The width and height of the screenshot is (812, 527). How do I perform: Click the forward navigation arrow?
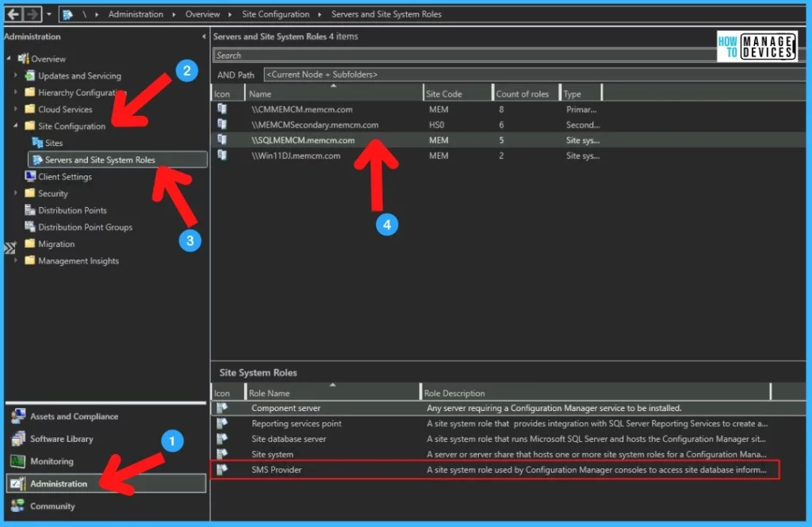(32, 14)
